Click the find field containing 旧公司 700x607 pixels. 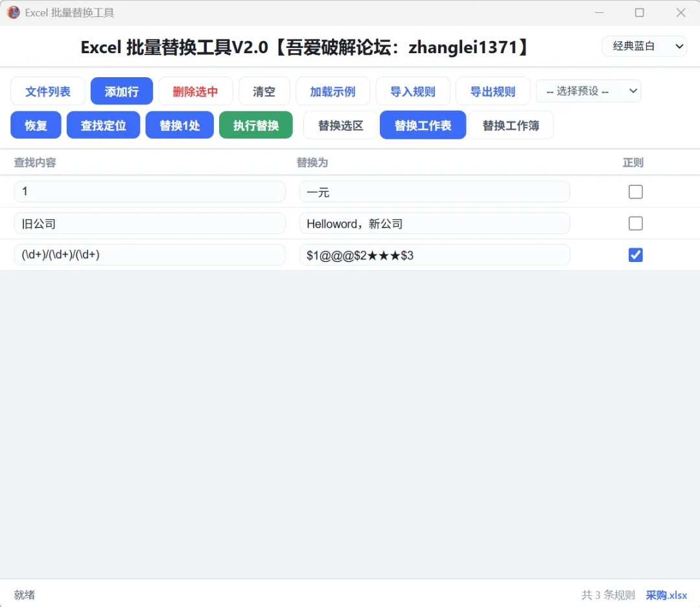[x=150, y=223]
